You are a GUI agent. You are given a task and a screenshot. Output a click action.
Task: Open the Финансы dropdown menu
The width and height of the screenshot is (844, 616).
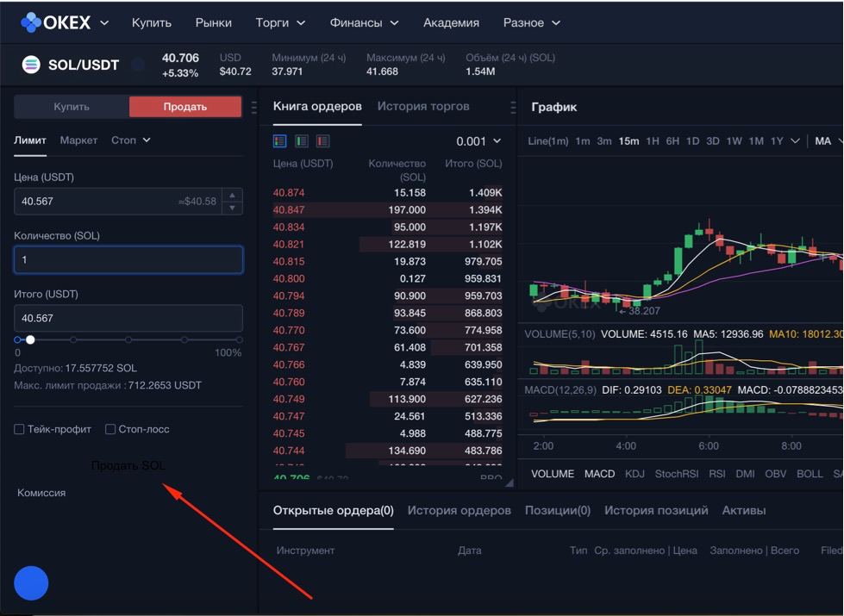[364, 22]
